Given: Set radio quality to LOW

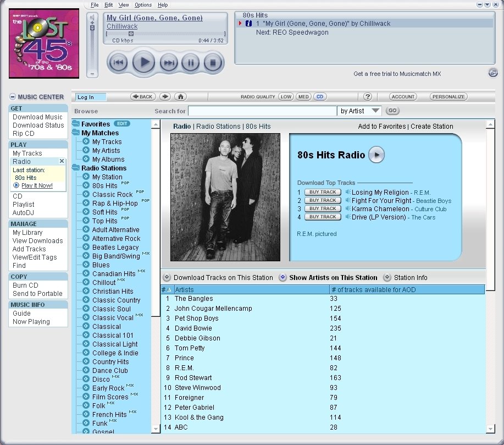Looking at the screenshot, I should 286,97.
